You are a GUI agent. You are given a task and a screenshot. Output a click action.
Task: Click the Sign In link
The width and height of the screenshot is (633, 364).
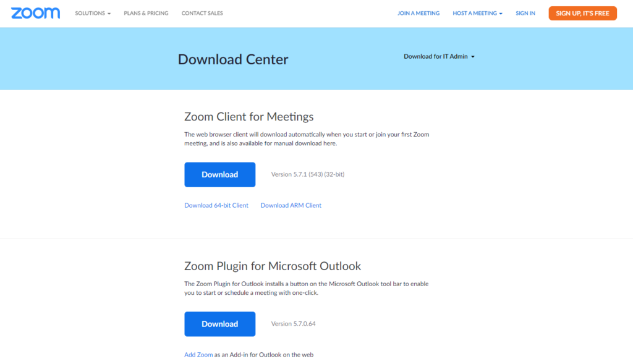(x=525, y=13)
